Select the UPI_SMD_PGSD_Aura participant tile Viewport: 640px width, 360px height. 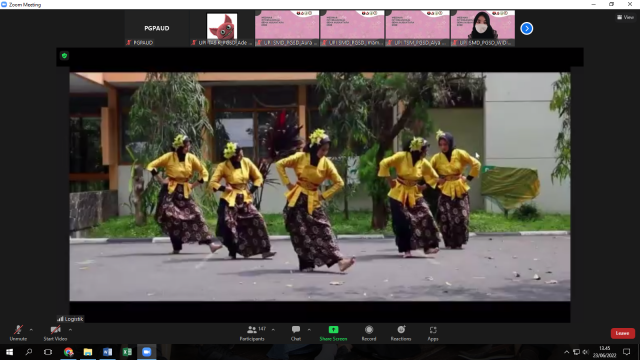287,28
